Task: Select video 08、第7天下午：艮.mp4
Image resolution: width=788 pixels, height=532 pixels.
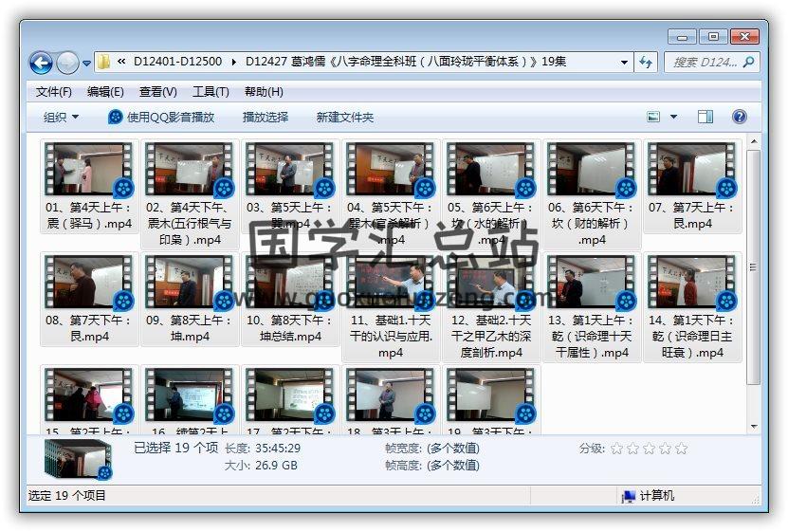Action: click(89, 300)
